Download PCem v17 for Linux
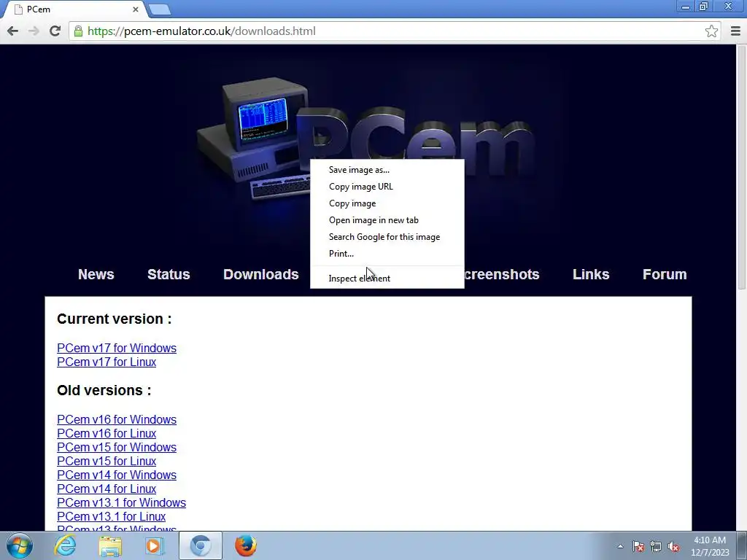Image resolution: width=747 pixels, height=560 pixels. point(107,362)
